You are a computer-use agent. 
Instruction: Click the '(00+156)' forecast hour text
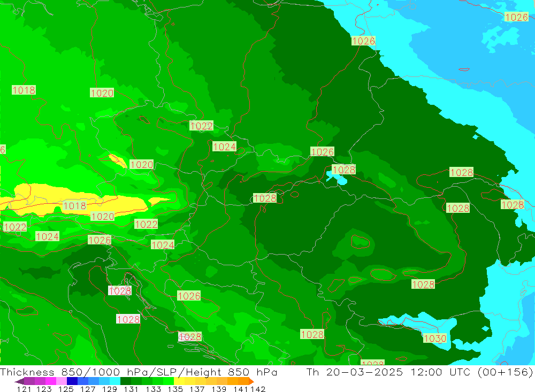[x=505, y=372]
